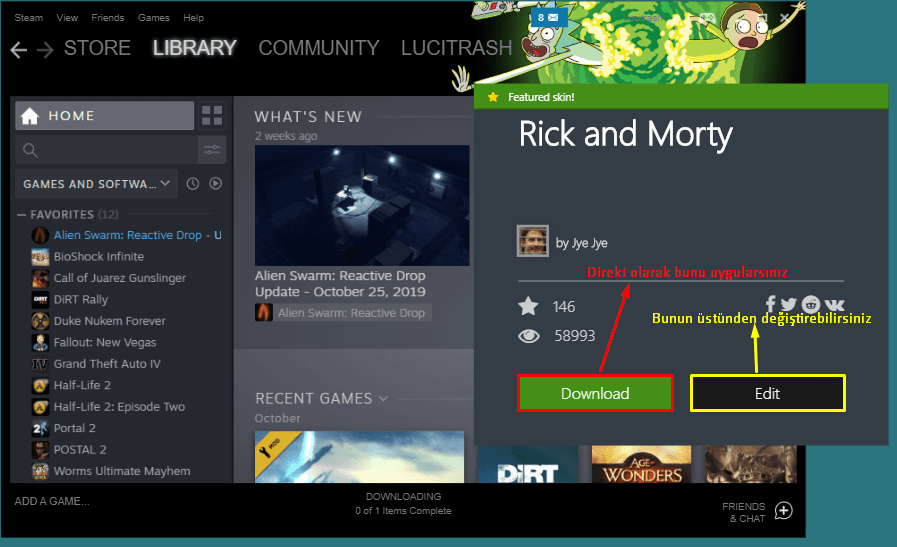Switch to the Store tab
897x547 pixels.
(97, 48)
